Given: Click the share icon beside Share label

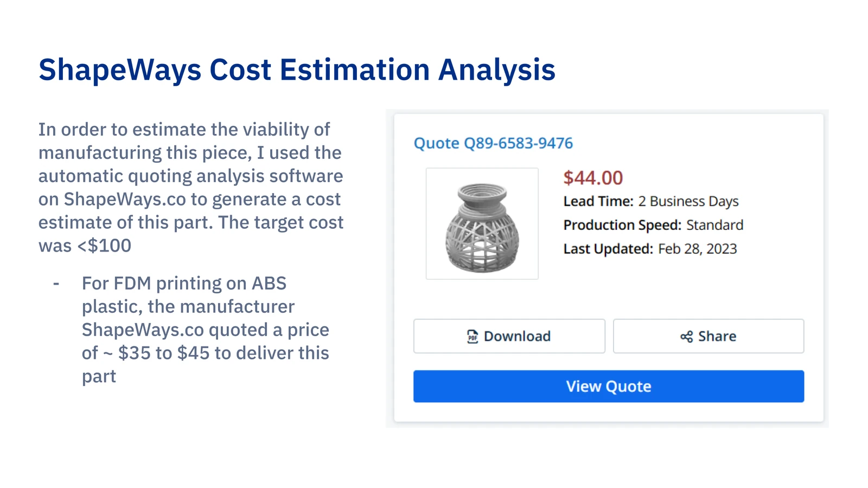Looking at the screenshot, I should 686,337.
